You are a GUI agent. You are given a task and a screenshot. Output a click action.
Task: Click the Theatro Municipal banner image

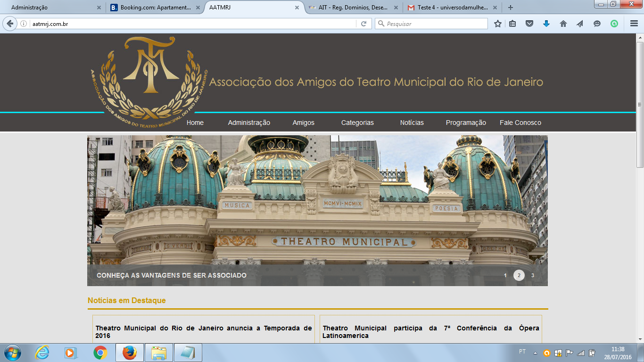click(x=317, y=211)
